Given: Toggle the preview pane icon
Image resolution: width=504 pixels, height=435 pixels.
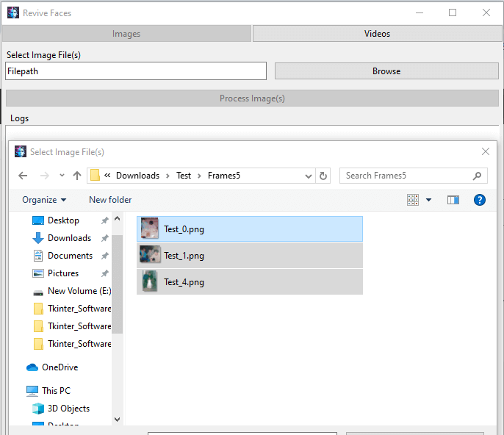Looking at the screenshot, I should click(453, 200).
